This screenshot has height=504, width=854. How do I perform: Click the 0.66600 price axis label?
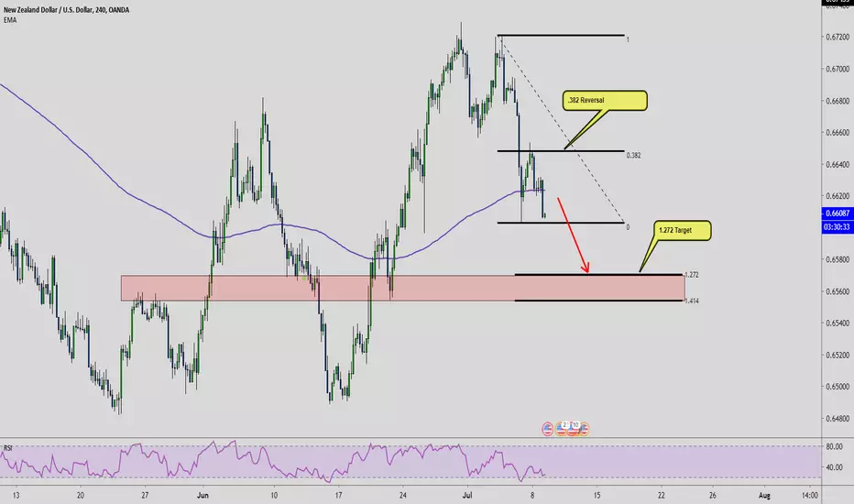pos(838,132)
